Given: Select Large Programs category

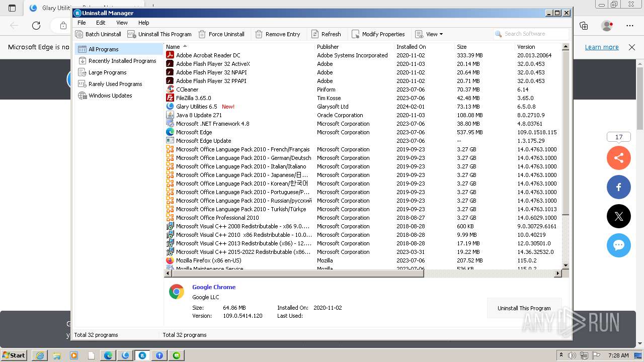Looking at the screenshot, I should (119, 72).
